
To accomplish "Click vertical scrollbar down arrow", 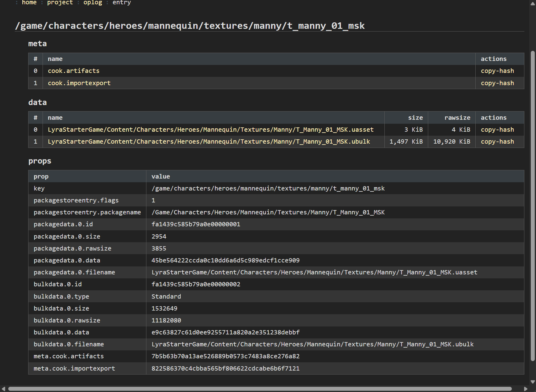I will click(533, 382).
